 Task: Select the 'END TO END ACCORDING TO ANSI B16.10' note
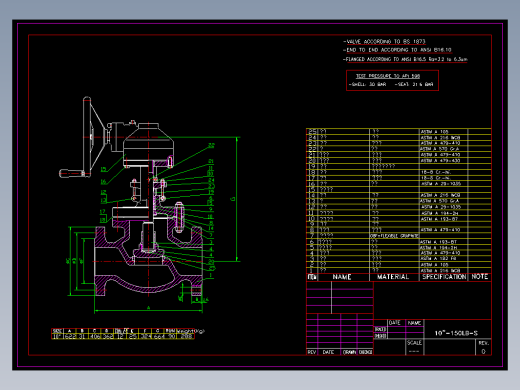(397, 50)
